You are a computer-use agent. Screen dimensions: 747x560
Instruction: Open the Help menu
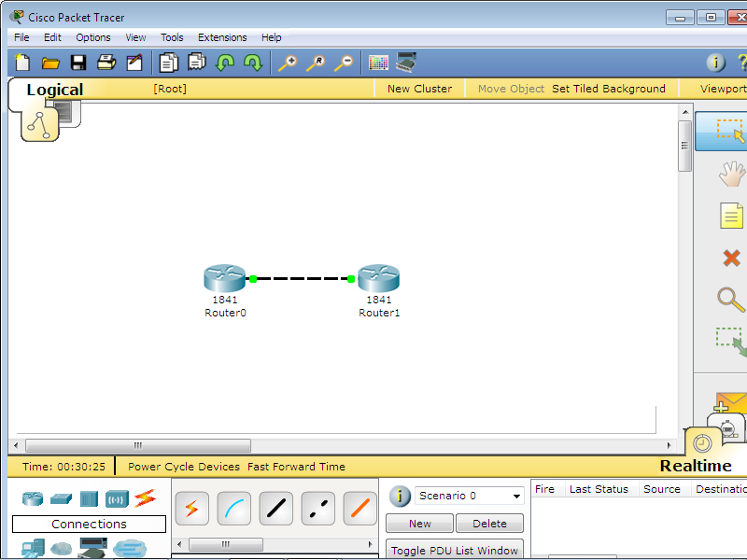pyautogui.click(x=271, y=37)
